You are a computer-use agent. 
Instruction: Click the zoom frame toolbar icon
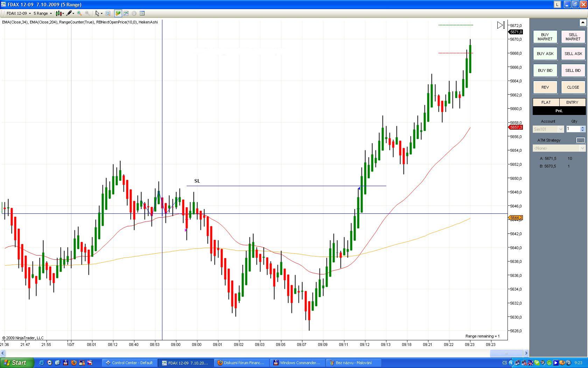108,13
